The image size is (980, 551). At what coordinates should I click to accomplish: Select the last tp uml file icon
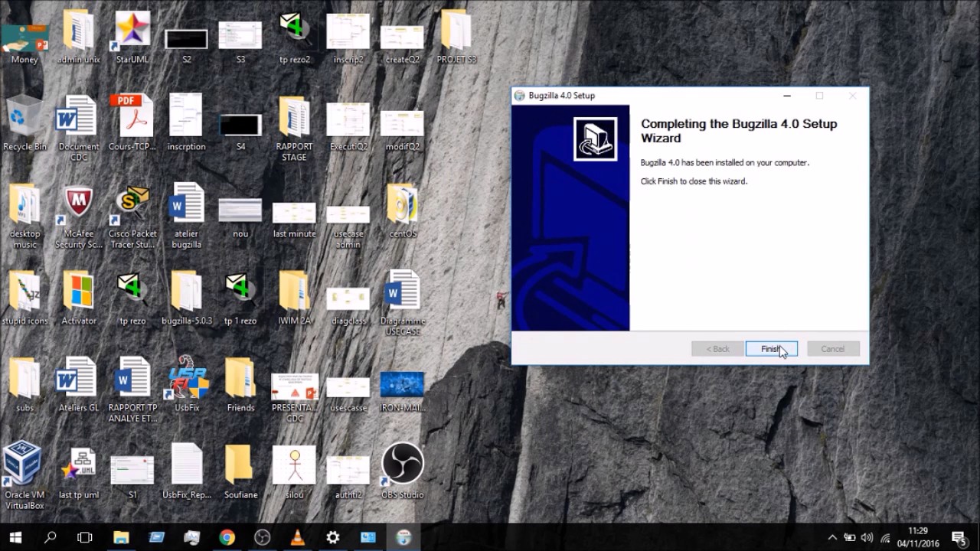click(79, 473)
